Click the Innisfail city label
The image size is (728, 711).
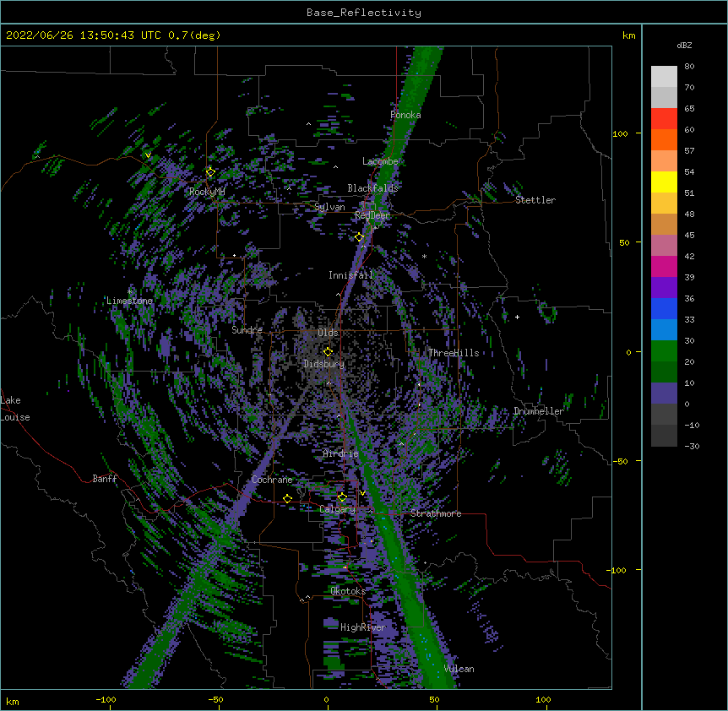coord(351,275)
